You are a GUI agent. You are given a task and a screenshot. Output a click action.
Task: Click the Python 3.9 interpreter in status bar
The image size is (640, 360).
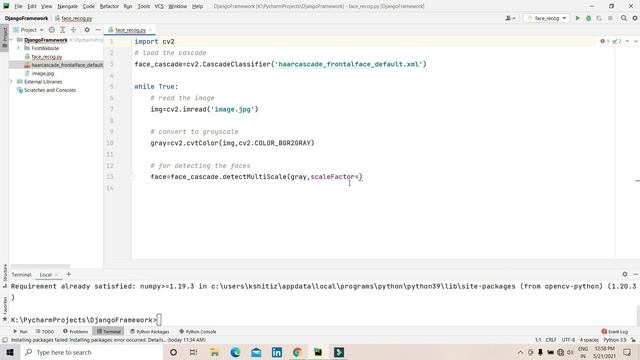615,340
